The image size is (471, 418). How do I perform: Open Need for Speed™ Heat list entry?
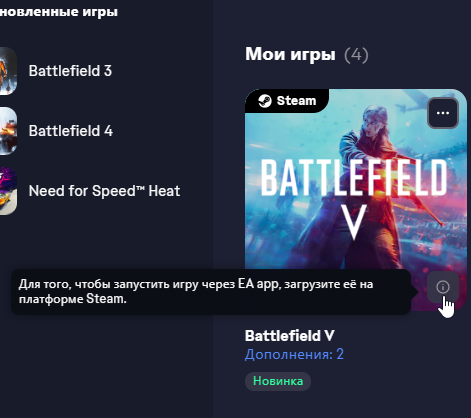104,191
